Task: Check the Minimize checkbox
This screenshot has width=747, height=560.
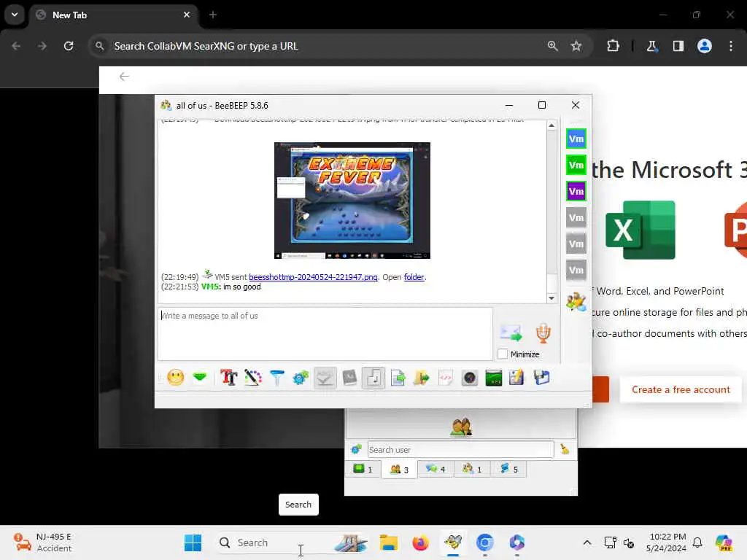Action: click(503, 354)
